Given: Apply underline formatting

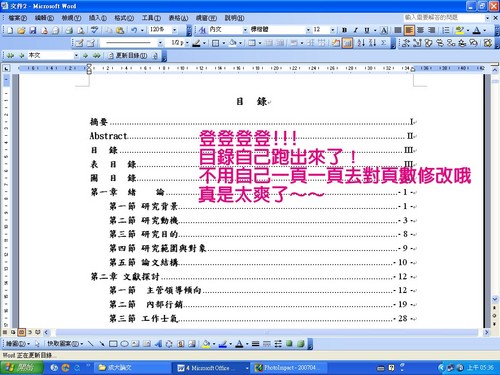Looking at the screenshot, I should 367,30.
